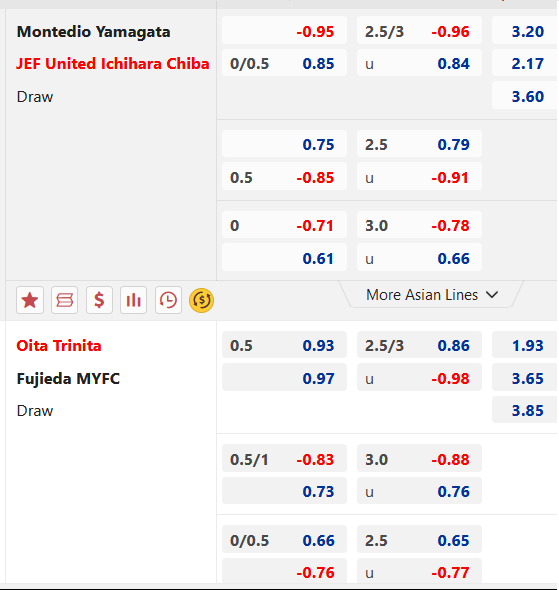Click the dollar sign icon

(x=99, y=300)
